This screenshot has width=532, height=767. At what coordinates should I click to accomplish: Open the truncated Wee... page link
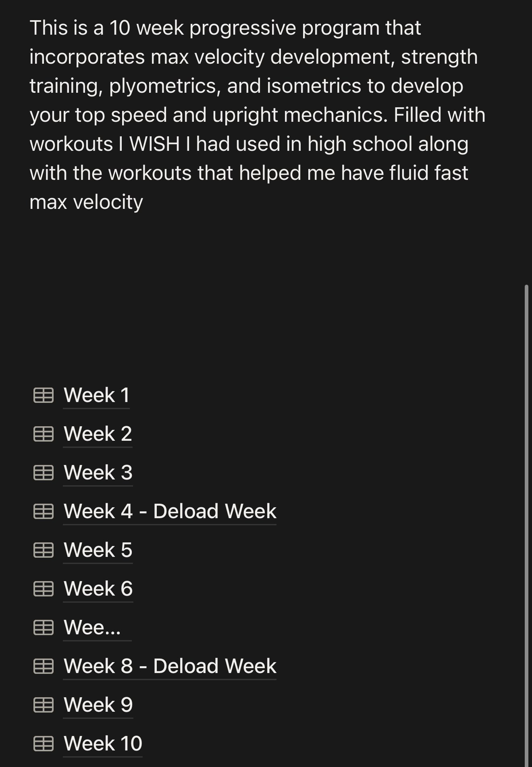(92, 627)
